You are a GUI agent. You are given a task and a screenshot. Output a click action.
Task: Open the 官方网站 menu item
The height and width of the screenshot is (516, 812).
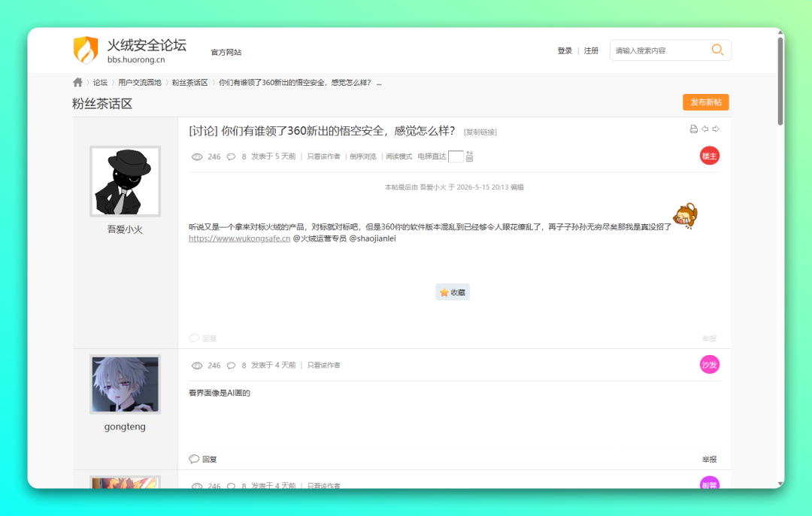point(226,53)
